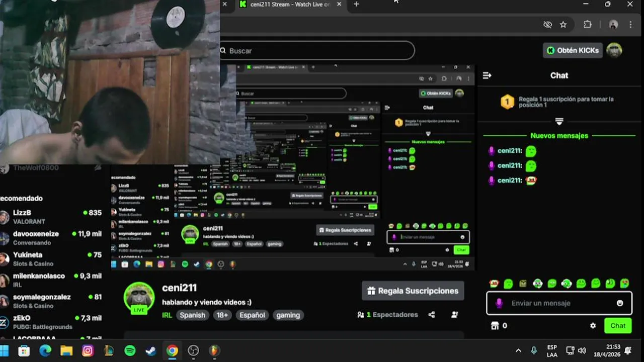Select the Español tag

click(252, 315)
